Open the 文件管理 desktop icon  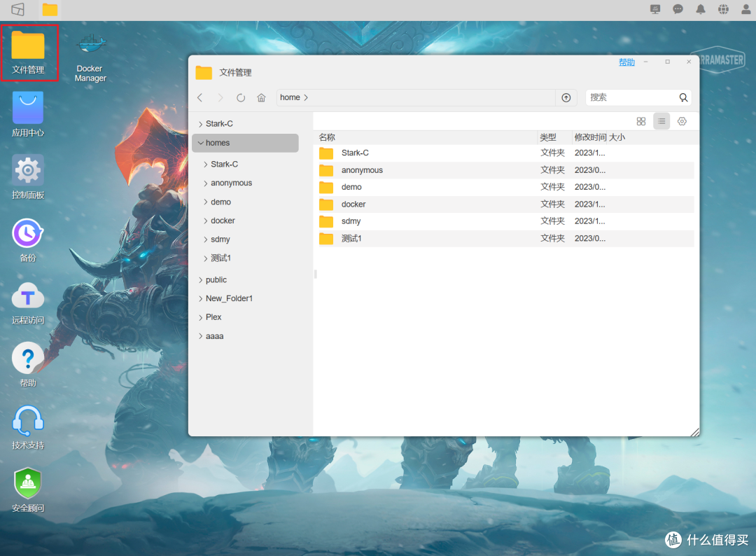28,52
